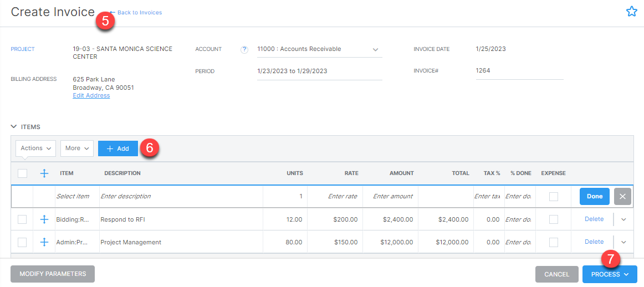Click the move icon in table header
This screenshot has width=644, height=287.
(x=45, y=173)
